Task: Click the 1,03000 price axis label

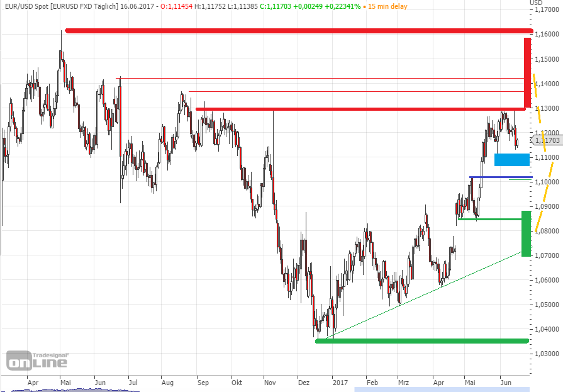Action: (x=547, y=354)
